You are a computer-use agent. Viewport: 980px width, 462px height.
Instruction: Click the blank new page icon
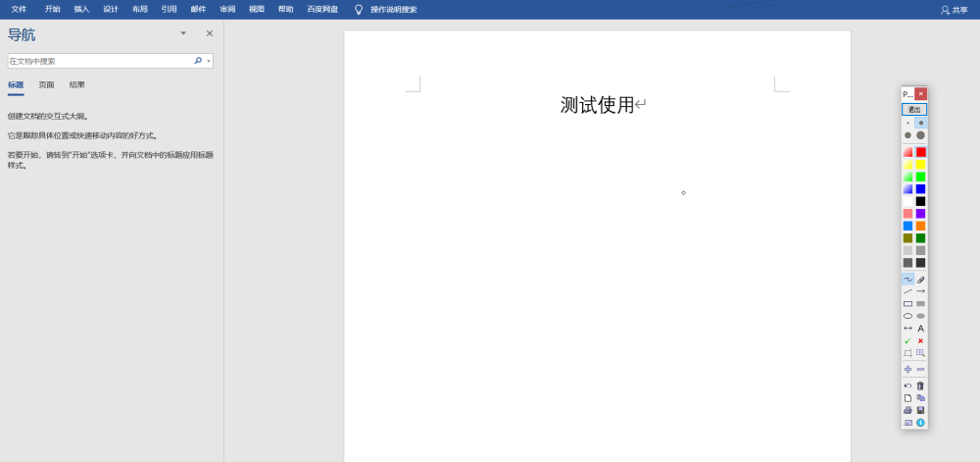907,398
